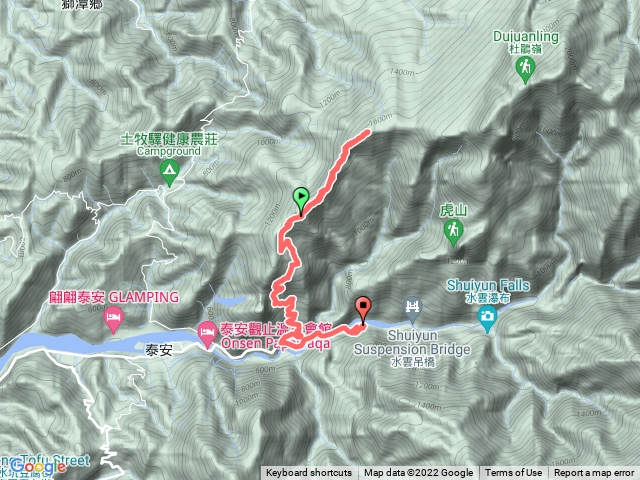Select the 虎山 hiking trail marker

(x=453, y=233)
